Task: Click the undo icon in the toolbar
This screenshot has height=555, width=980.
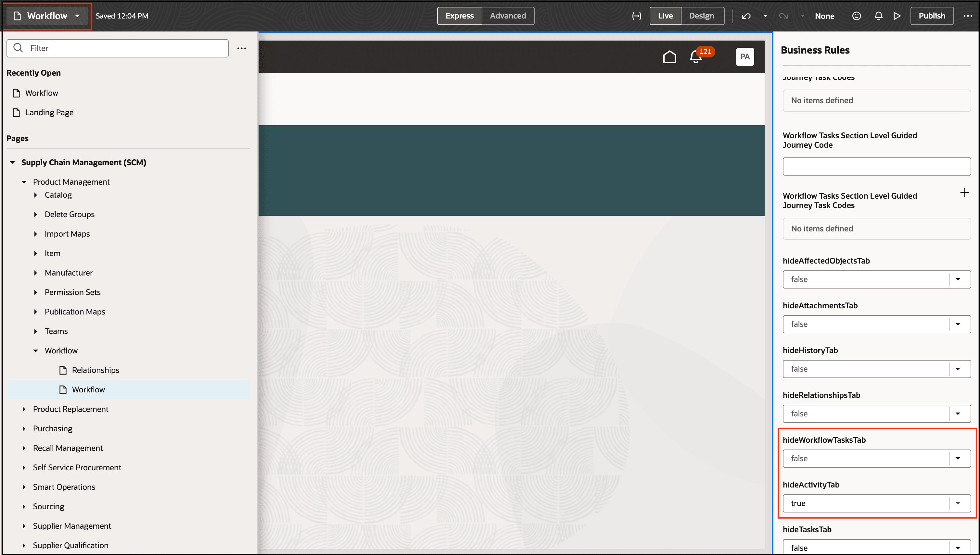Action: tap(746, 16)
